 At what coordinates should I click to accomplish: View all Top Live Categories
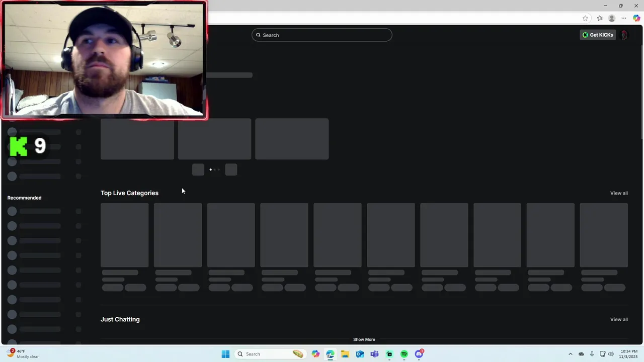coord(619,193)
